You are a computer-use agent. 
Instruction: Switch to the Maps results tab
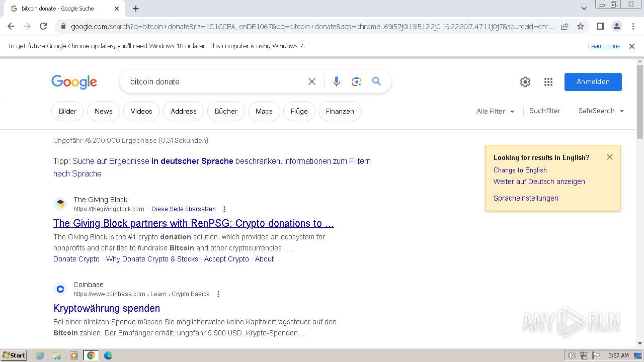[264, 111]
